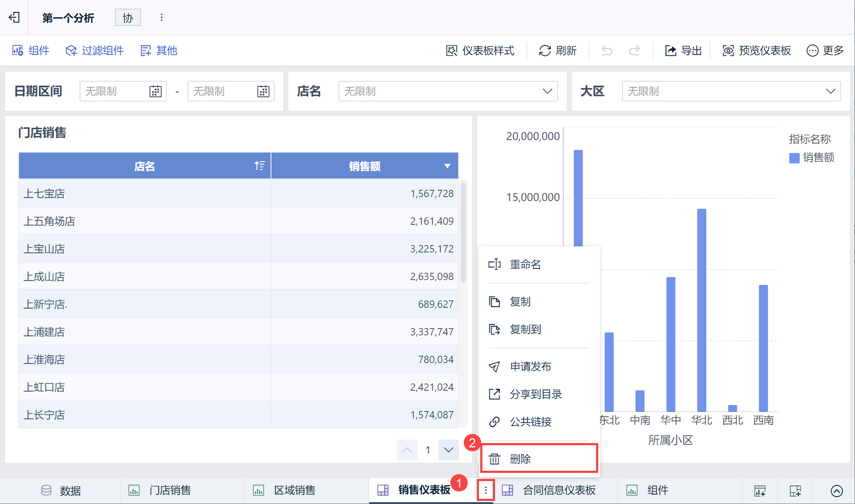Click the collapse arrow icon at bottom right

click(836, 491)
